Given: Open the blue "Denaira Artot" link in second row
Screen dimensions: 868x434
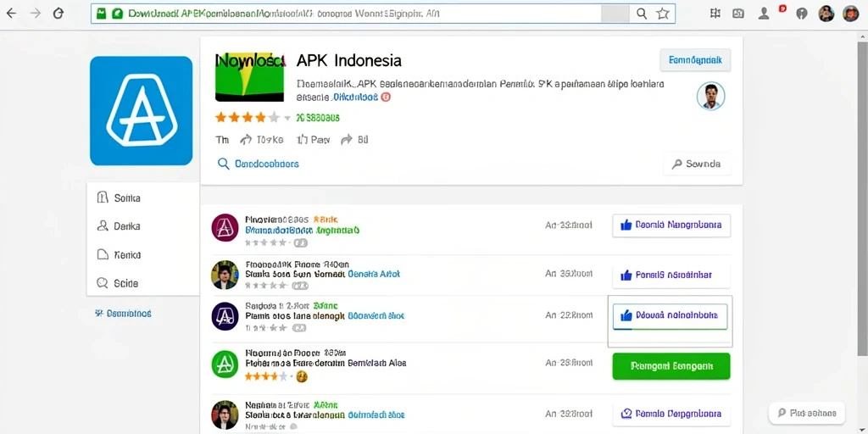Looking at the screenshot, I should (x=374, y=274).
